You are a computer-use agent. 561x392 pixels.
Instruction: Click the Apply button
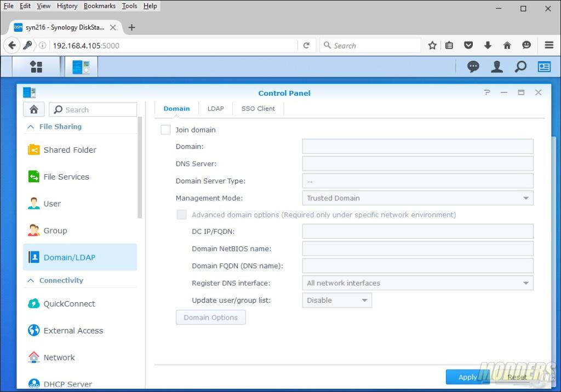click(x=467, y=377)
